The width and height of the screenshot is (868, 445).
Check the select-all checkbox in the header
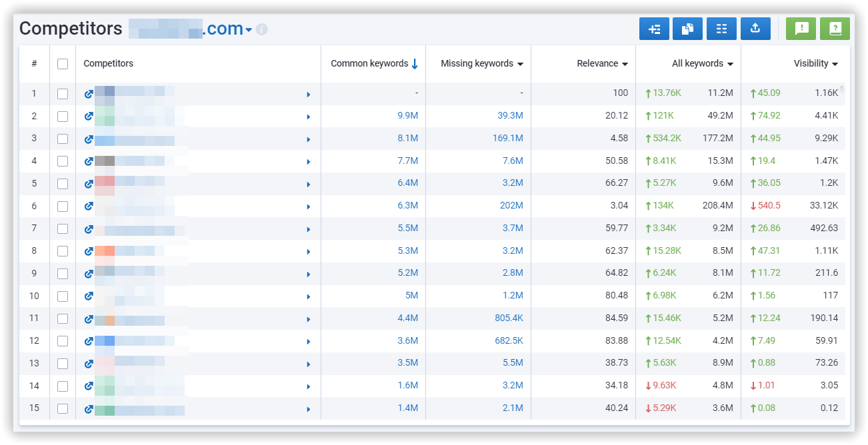63,63
